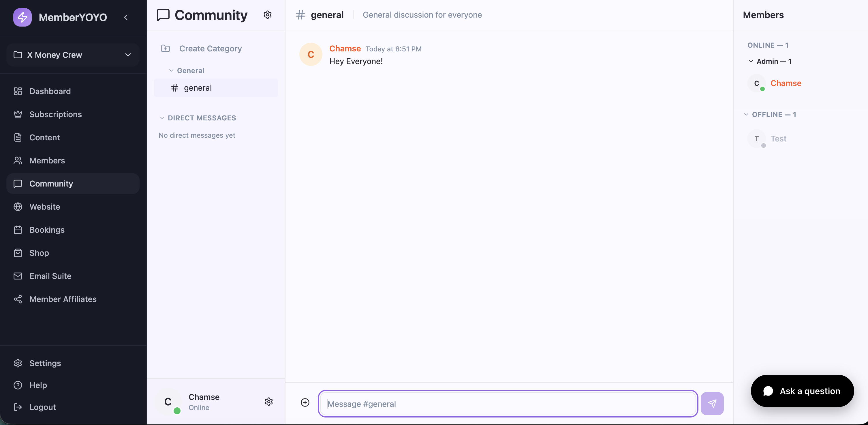Select the Subscriptions crown icon
Screen dimensions: 868x425
click(x=18, y=114)
